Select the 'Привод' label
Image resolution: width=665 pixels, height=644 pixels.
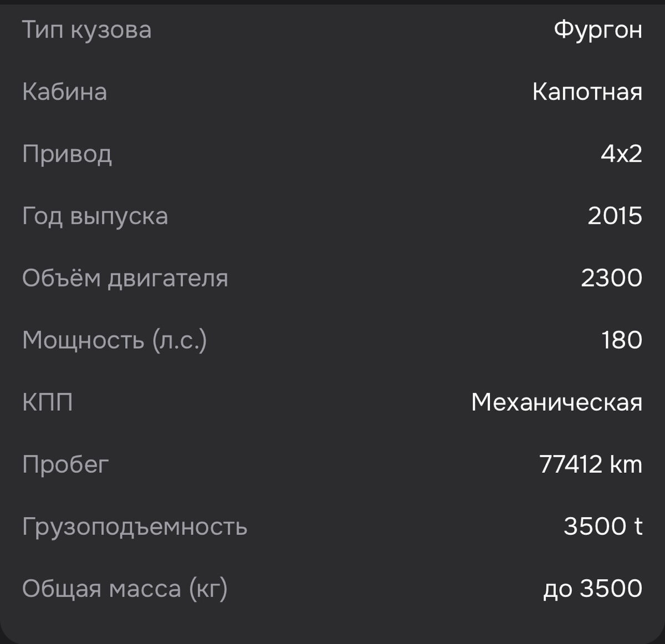[x=67, y=154]
